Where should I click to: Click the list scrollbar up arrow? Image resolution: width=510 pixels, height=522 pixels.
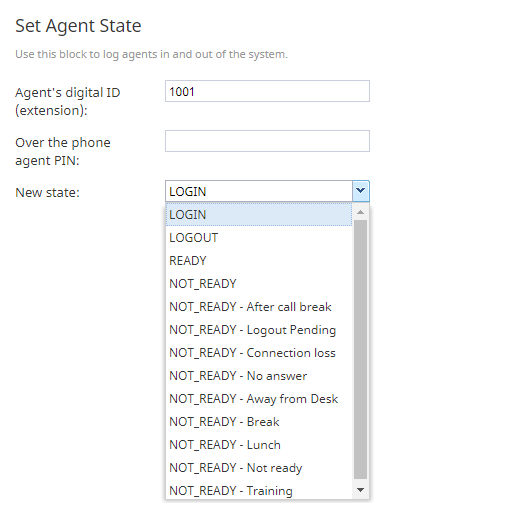point(360,212)
